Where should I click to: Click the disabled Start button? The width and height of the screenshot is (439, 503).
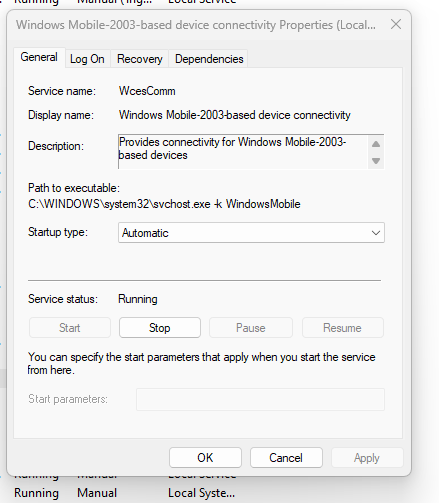pos(70,328)
